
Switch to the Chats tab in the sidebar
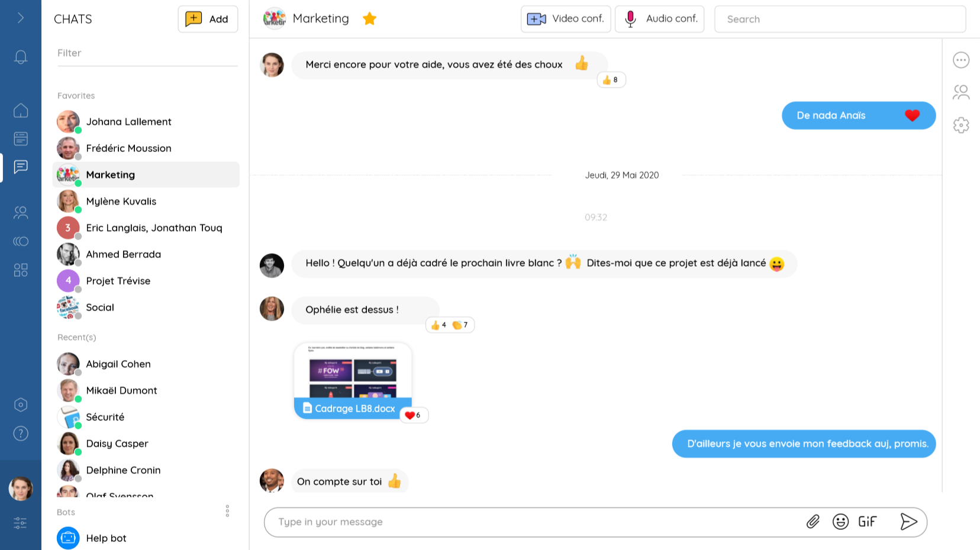point(21,167)
